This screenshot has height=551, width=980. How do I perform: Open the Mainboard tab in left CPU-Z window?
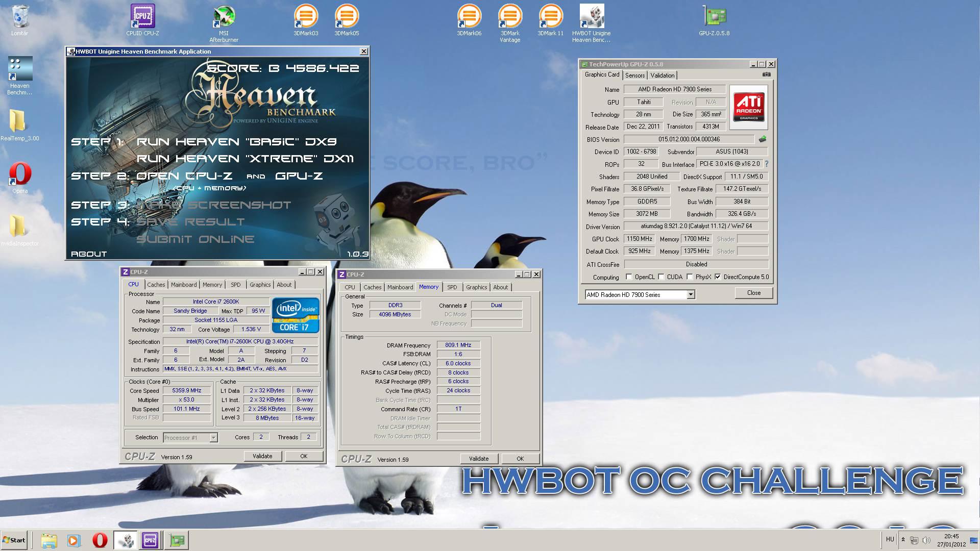(184, 285)
